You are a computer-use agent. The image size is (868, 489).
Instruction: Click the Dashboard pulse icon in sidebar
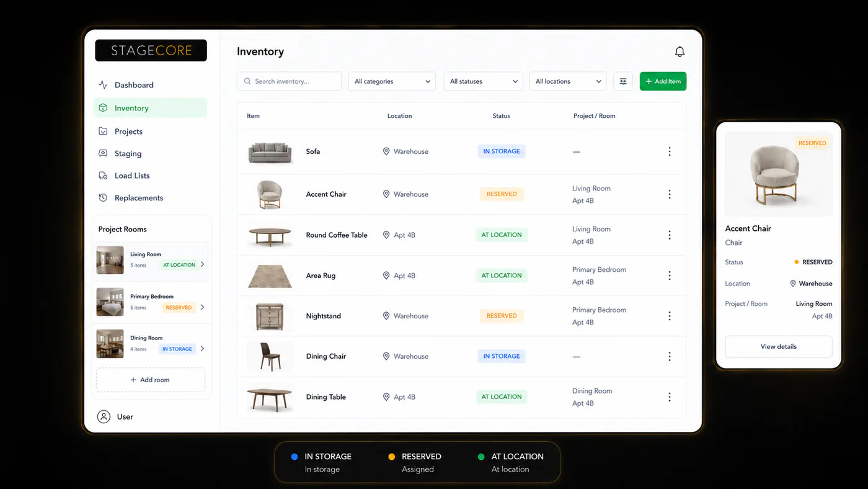click(103, 84)
